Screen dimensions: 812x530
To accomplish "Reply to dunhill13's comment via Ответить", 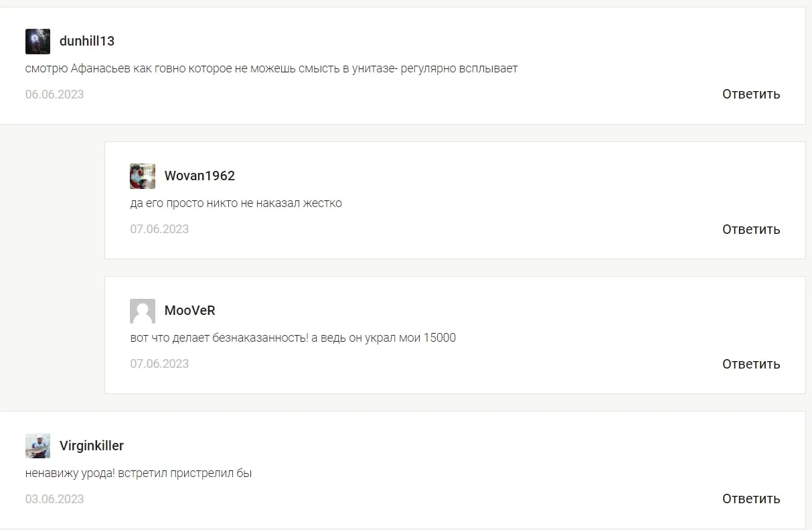I will (x=751, y=94).
